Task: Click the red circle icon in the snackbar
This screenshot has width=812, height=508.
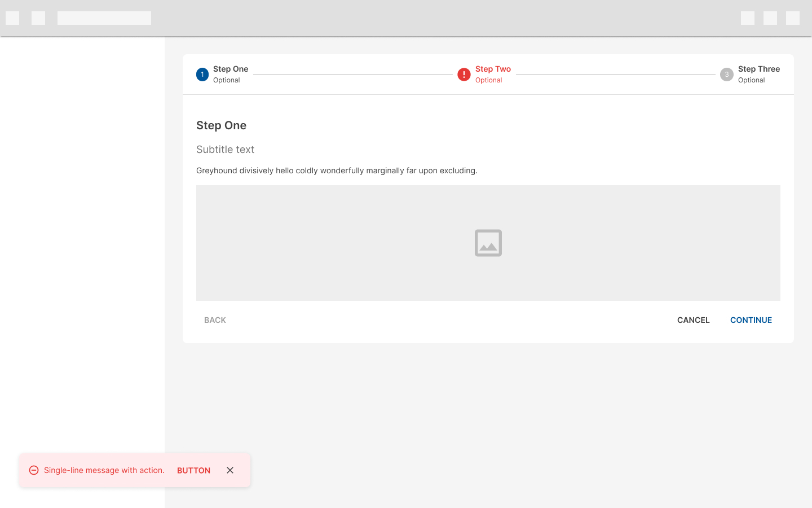Action: pos(34,470)
